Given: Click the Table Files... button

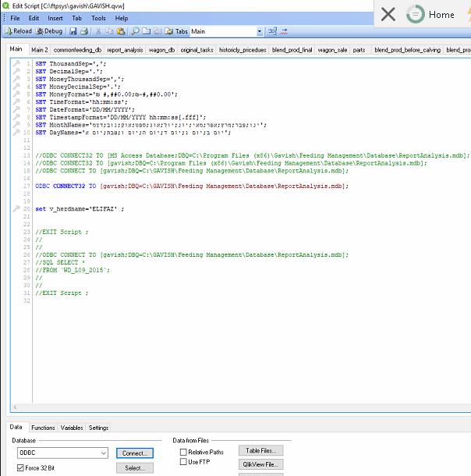Looking at the screenshot, I should [260, 450].
